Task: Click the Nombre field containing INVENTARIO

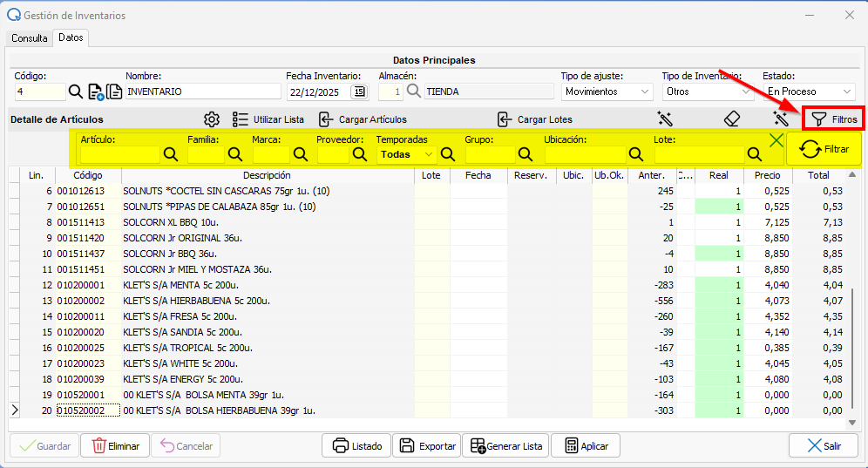Action: coord(203,92)
